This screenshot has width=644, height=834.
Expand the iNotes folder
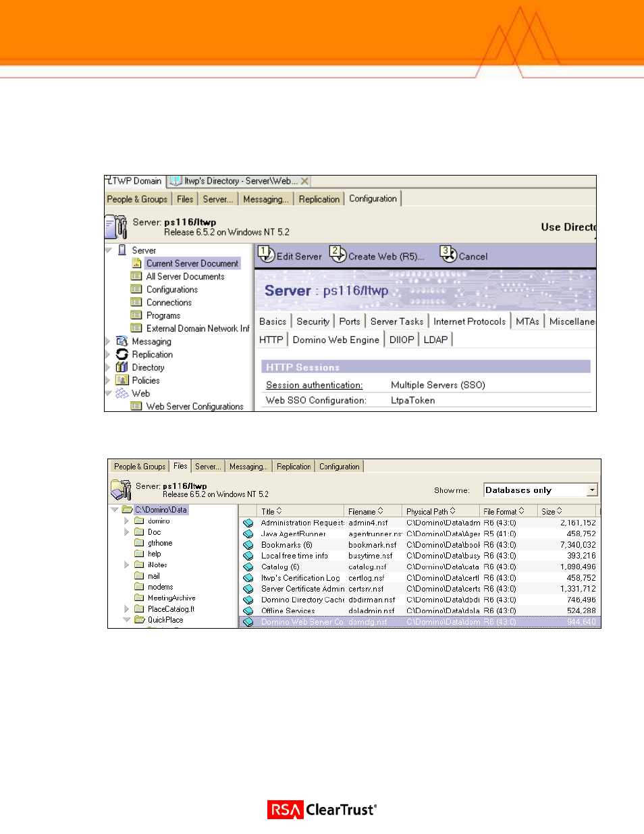(126, 565)
